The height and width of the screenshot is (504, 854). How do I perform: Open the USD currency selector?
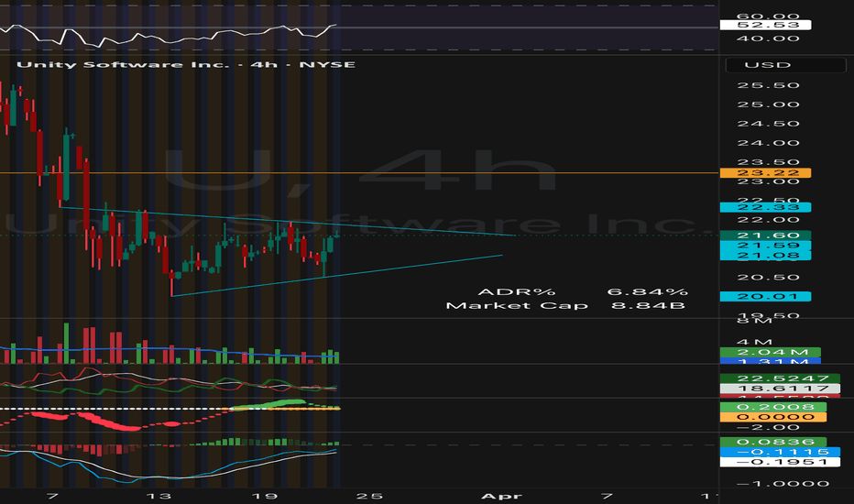tap(785, 65)
